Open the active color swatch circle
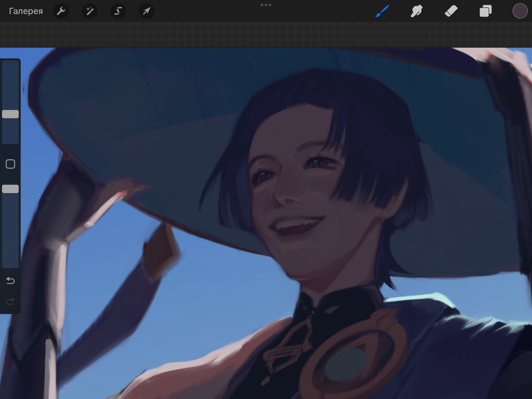This screenshot has width=532, height=399. coord(520,11)
